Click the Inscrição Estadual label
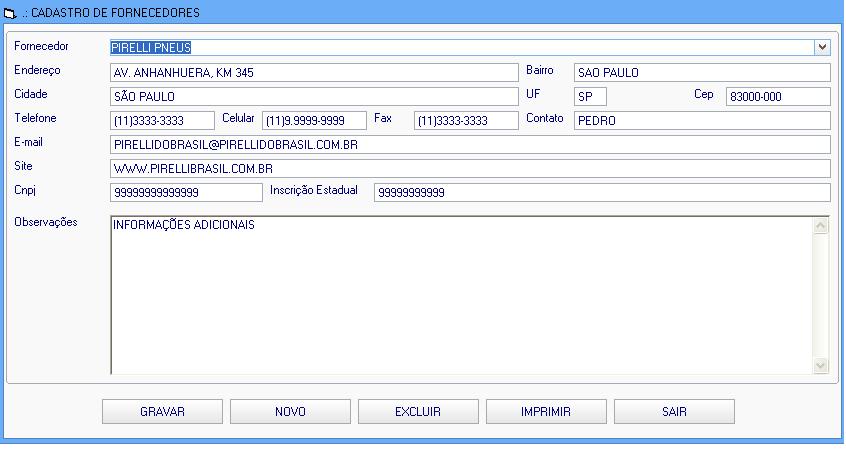The height and width of the screenshot is (449, 846). click(x=313, y=190)
